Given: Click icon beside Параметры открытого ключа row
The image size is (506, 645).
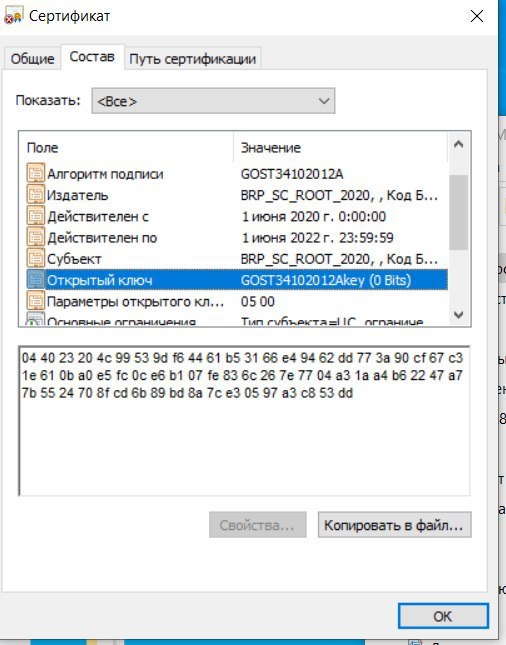Looking at the screenshot, I should (x=35, y=302).
